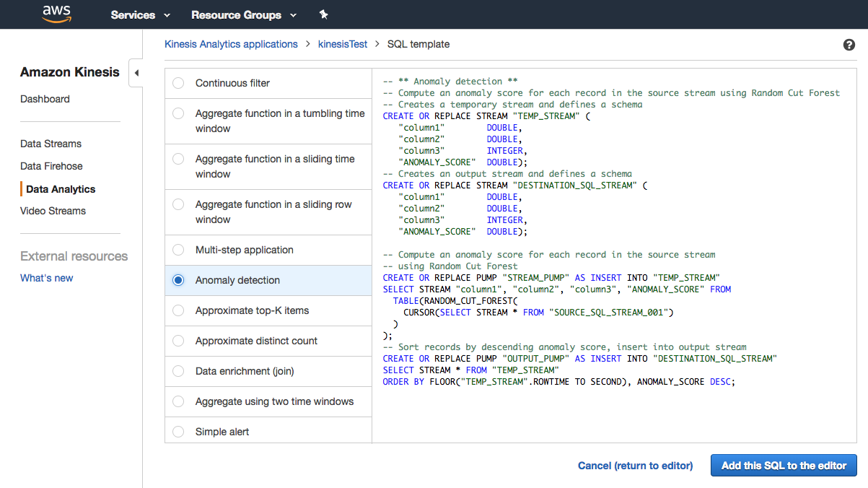Click the CURSOR(SELECT STREAM * FROM "SOURCE_SQL_STREAM_001") line
Screen dimensions: 868x488
[539, 313]
